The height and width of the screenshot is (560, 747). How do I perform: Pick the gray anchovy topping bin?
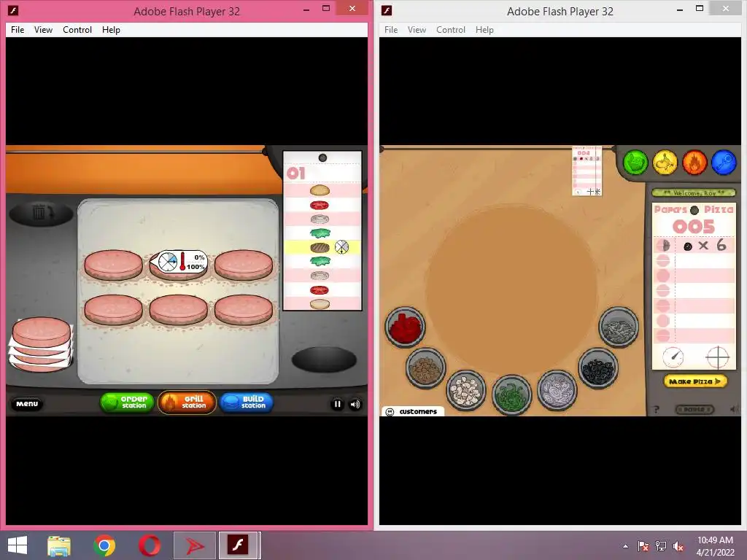pyautogui.click(x=619, y=327)
